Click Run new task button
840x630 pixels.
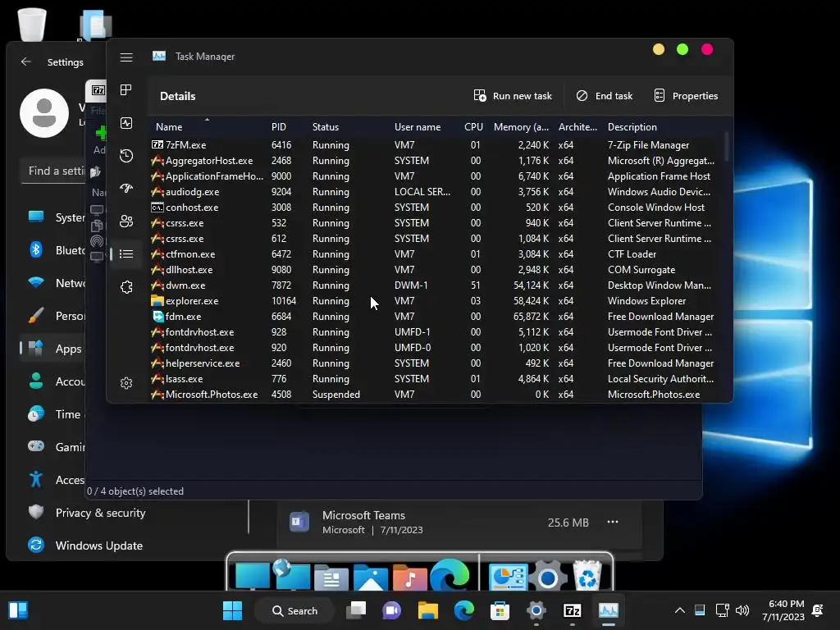(x=513, y=96)
